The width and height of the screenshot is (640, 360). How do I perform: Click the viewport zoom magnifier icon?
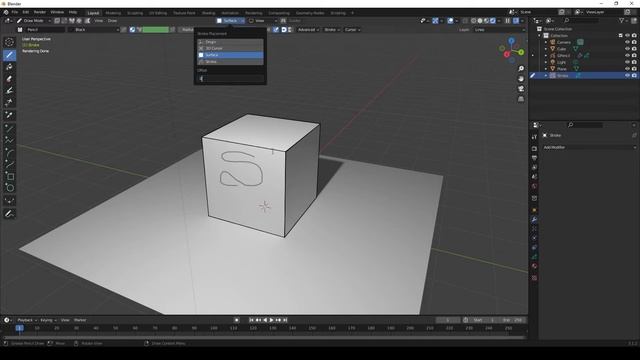521,69
